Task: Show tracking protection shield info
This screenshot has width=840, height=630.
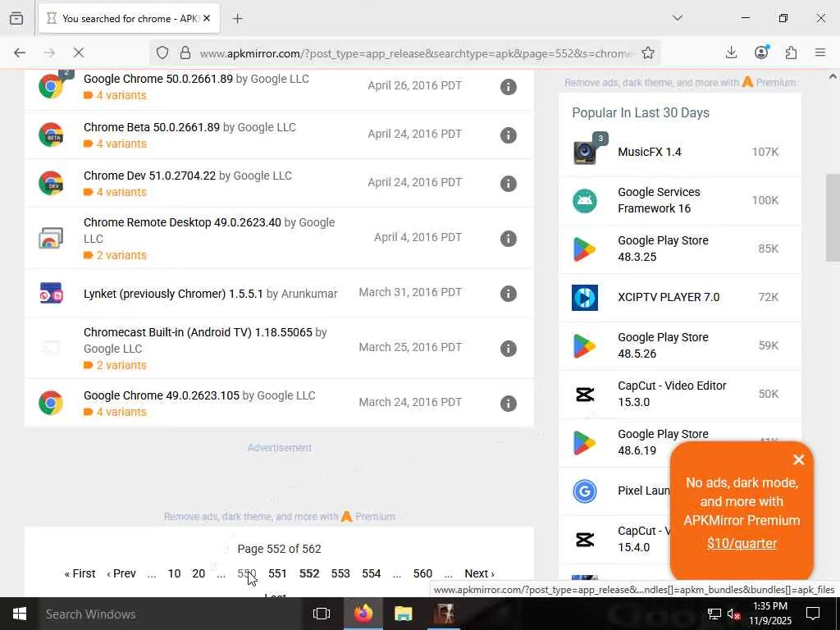Action: pyautogui.click(x=162, y=52)
